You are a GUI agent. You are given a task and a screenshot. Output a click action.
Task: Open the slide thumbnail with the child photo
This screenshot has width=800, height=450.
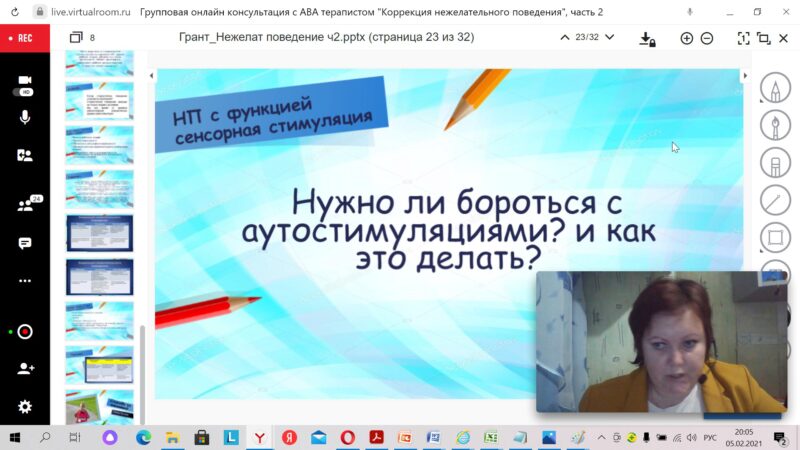coord(99,407)
